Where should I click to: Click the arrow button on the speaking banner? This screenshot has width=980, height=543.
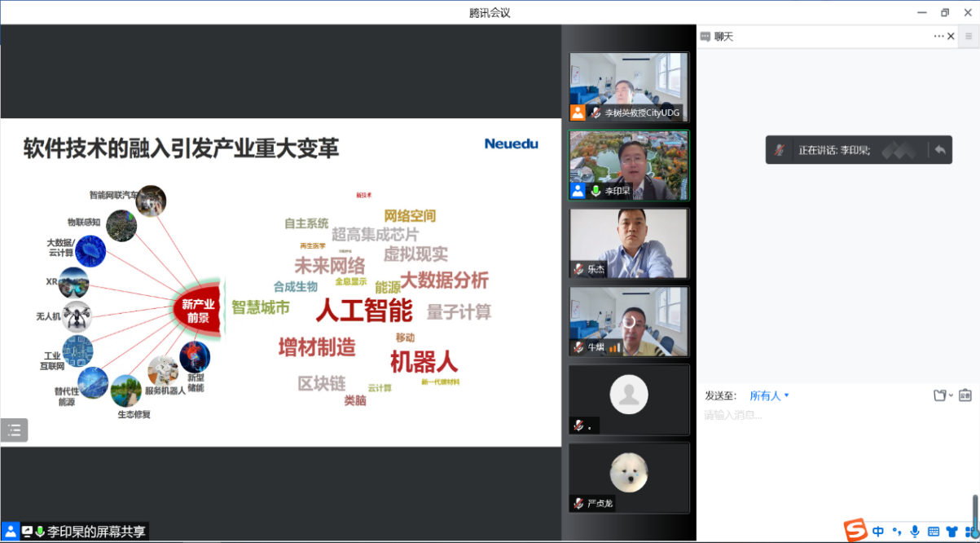(x=940, y=150)
